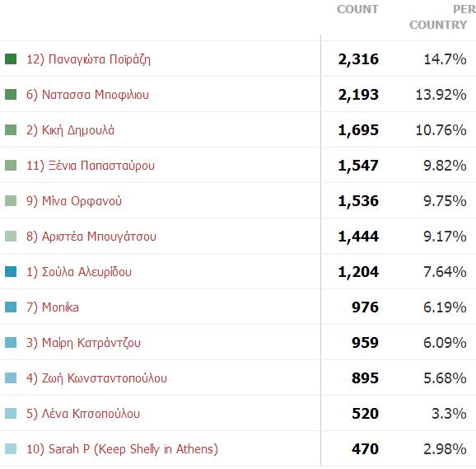Open the 9) Μίνα Ορφανού link
Viewport: 476px width, 469px height.
(x=74, y=201)
